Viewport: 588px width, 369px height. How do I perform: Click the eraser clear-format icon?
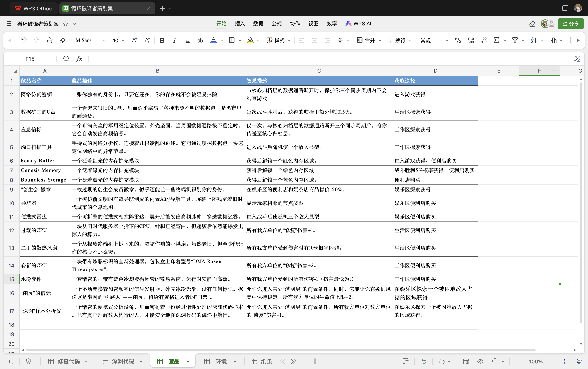pos(63,40)
